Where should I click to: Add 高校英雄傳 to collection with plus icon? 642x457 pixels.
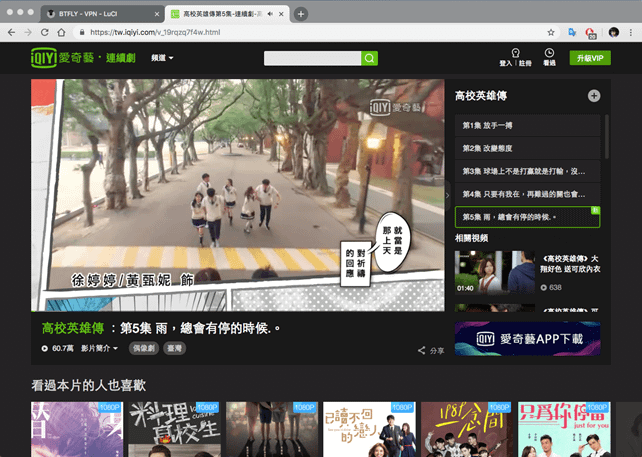594,96
